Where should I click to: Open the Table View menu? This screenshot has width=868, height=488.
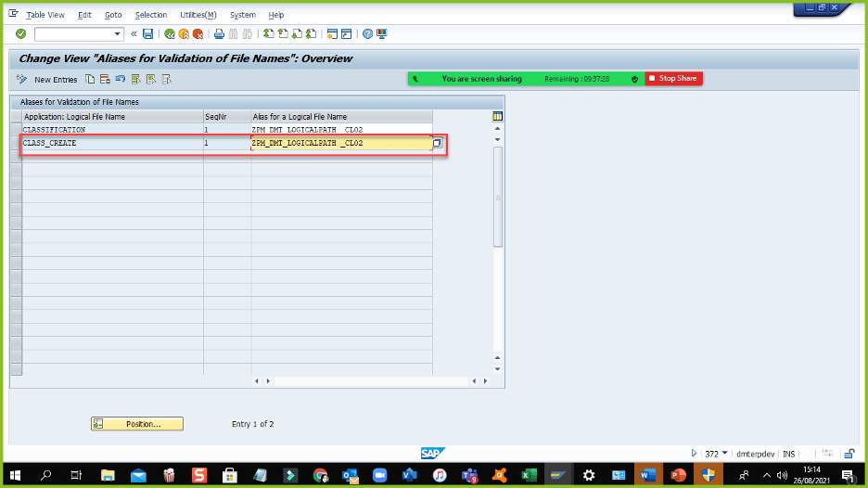pos(45,15)
